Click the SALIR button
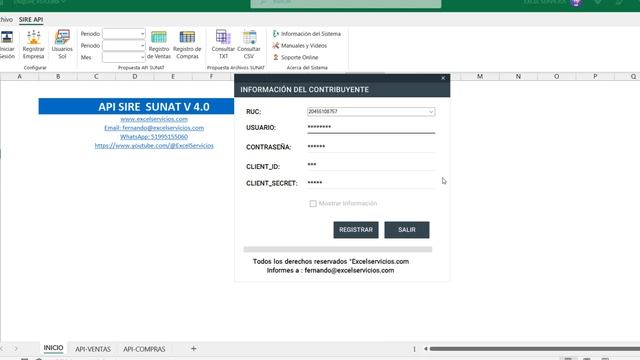This screenshot has width=640, height=360. coord(407,230)
